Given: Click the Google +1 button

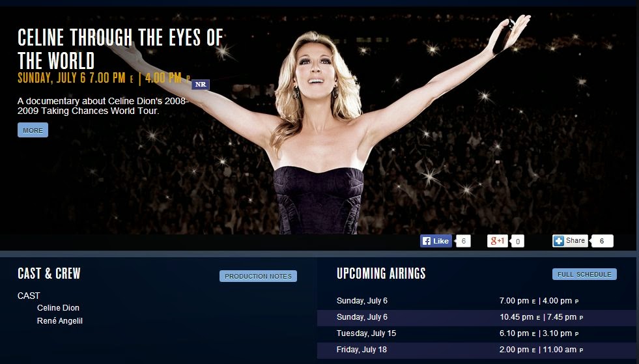Looking at the screenshot, I should [497, 241].
